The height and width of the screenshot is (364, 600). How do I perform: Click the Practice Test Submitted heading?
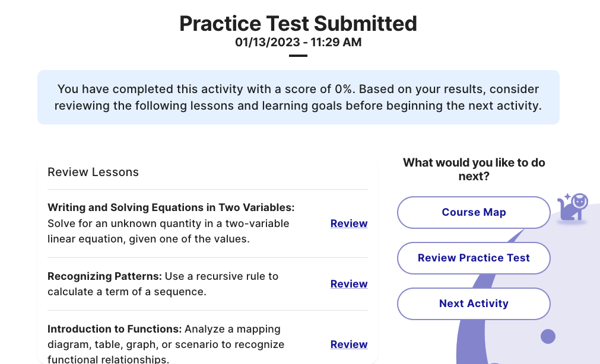coord(298,23)
